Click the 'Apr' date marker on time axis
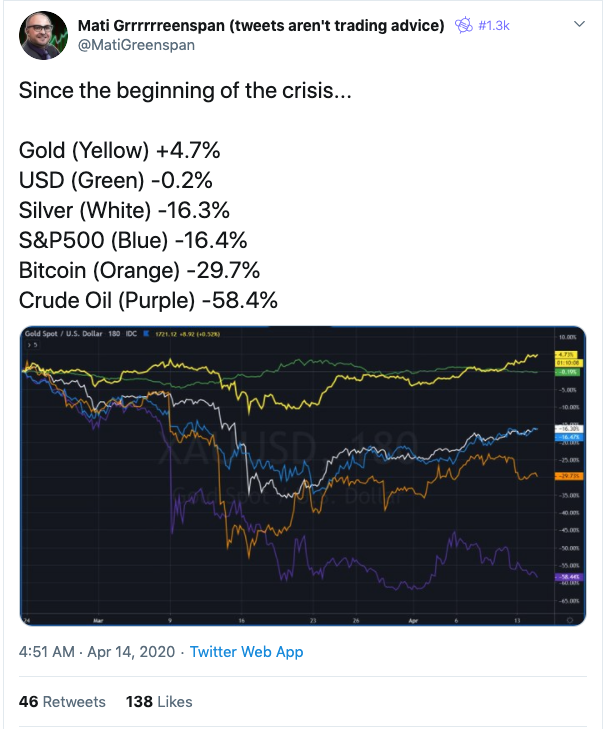 [413, 621]
